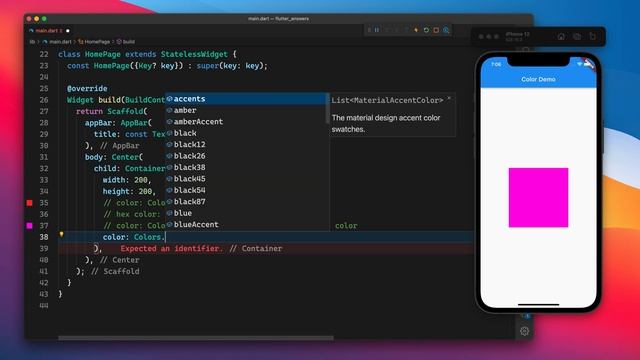Tap the Simulator home indicator bar

[x=538, y=304]
